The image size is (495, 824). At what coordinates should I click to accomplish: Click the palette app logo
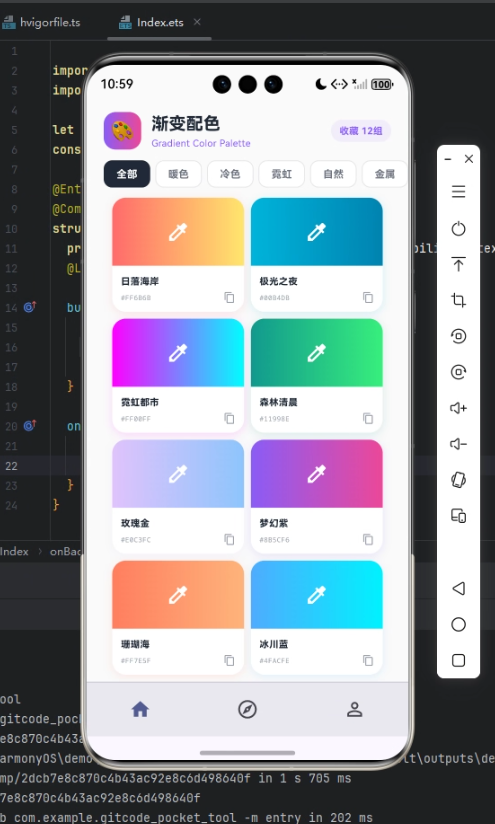pos(122,131)
